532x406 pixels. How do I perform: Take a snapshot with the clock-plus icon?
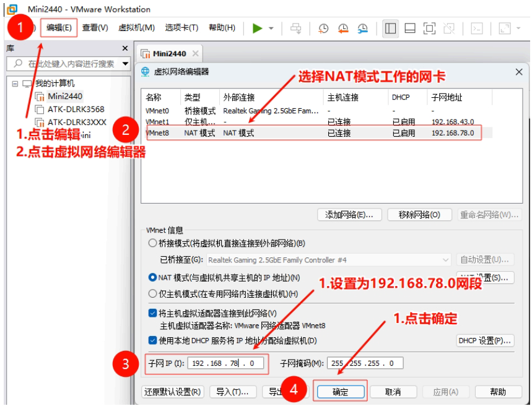323,28
